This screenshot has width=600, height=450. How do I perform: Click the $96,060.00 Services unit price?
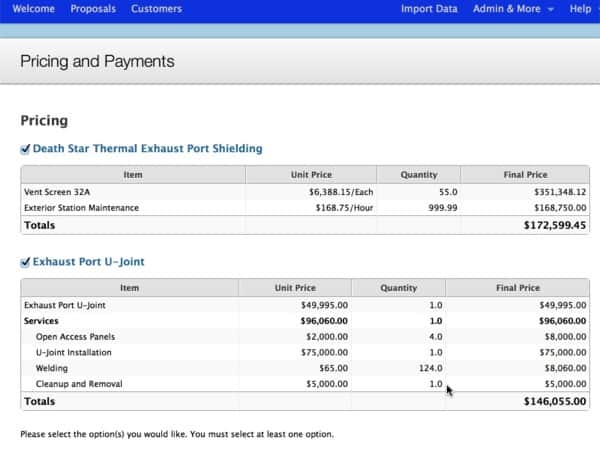[x=324, y=321]
